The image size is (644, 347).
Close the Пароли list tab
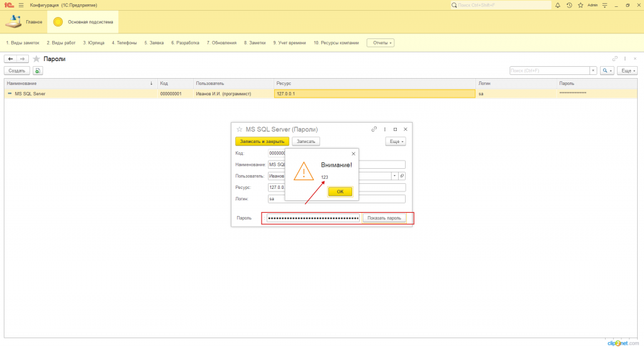tap(635, 59)
